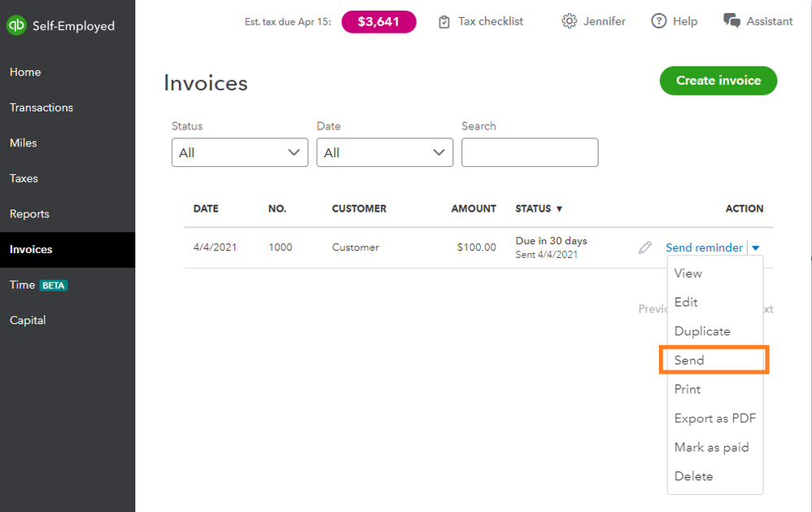The height and width of the screenshot is (512, 812).
Task: Choose Mark as paid from menu
Action: pyautogui.click(x=715, y=447)
